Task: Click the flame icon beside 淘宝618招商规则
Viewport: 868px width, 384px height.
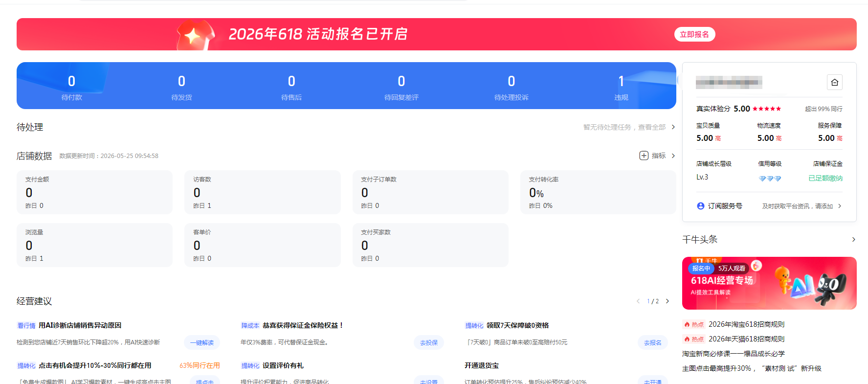Action: pyautogui.click(x=687, y=324)
